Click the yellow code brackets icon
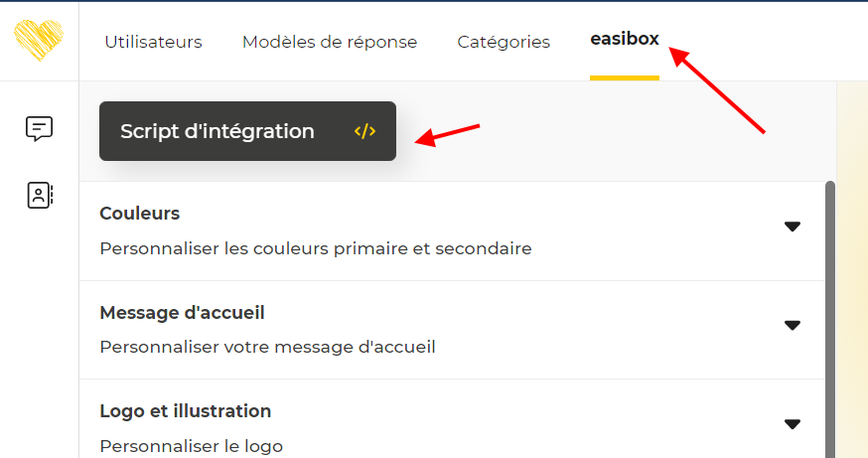 [364, 131]
